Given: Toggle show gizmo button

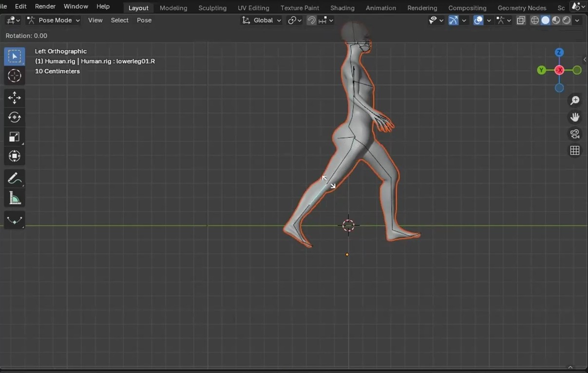Looking at the screenshot, I should [x=454, y=20].
